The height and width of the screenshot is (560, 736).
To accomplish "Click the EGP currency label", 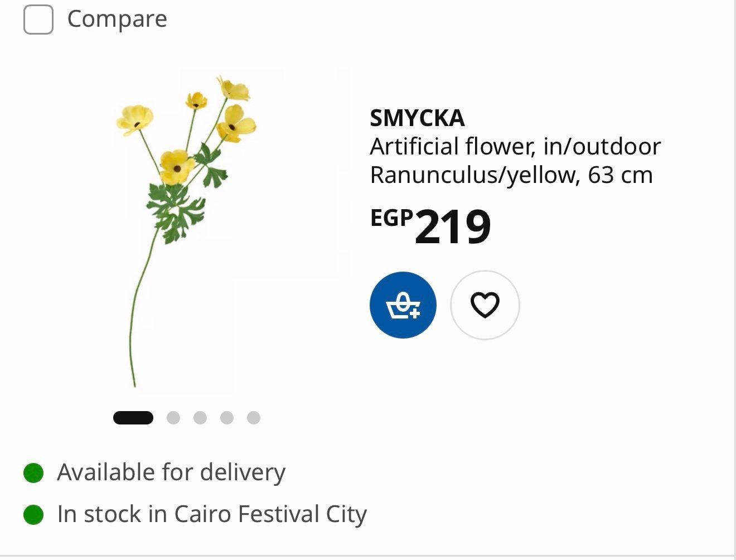I will 392,218.
